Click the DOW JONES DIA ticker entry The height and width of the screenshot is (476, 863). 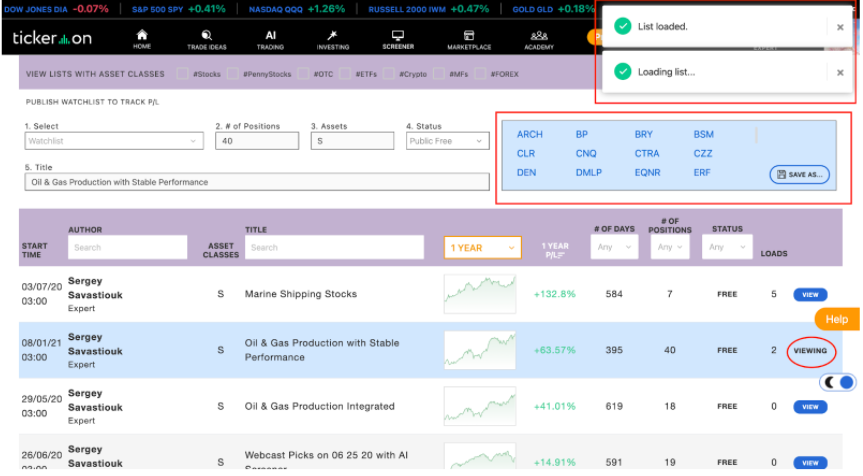56,9
